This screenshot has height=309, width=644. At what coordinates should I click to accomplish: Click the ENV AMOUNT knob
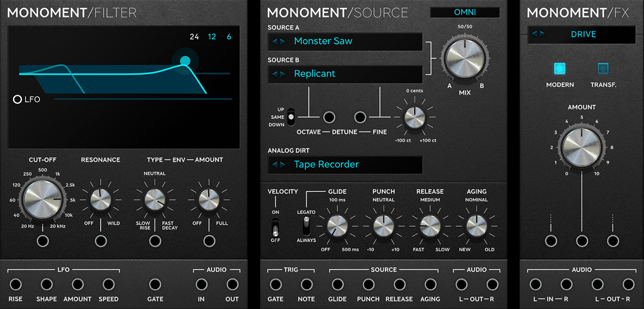209,200
